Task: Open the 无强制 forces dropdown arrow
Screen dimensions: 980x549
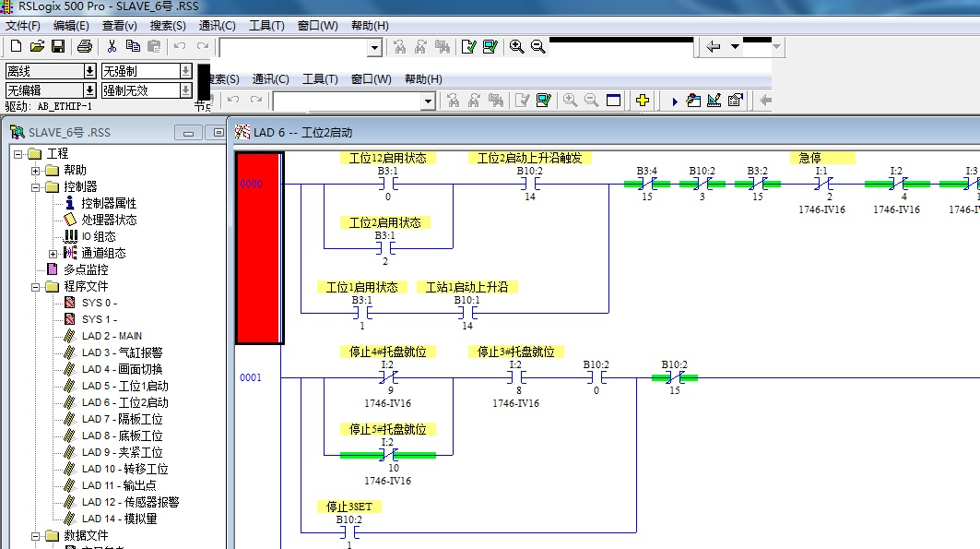Action: pyautogui.click(x=185, y=71)
